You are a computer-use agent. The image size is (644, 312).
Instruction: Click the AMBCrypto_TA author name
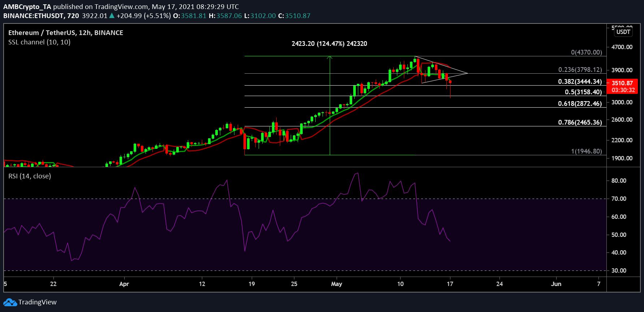pos(27,6)
